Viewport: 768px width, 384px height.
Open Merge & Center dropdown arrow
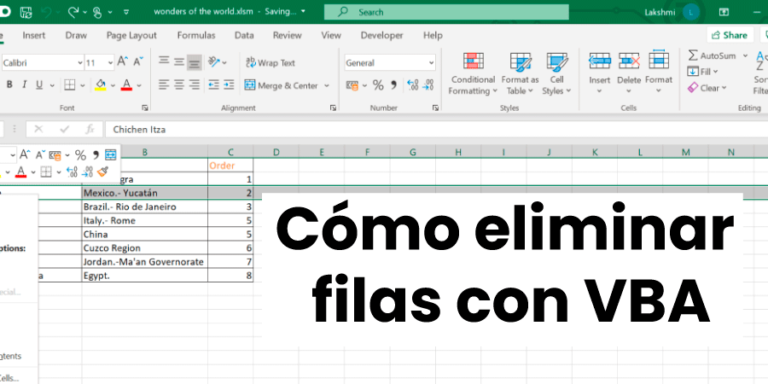327,86
